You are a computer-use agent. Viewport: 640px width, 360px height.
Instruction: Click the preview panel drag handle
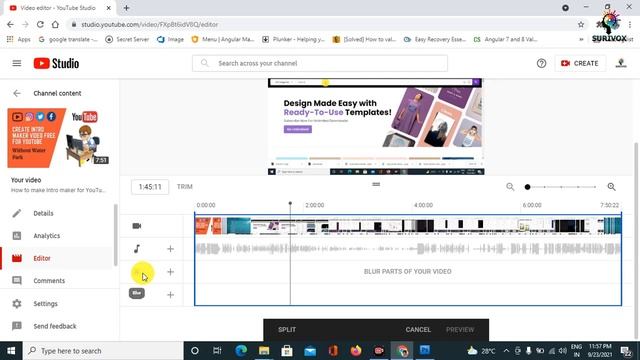(x=376, y=184)
